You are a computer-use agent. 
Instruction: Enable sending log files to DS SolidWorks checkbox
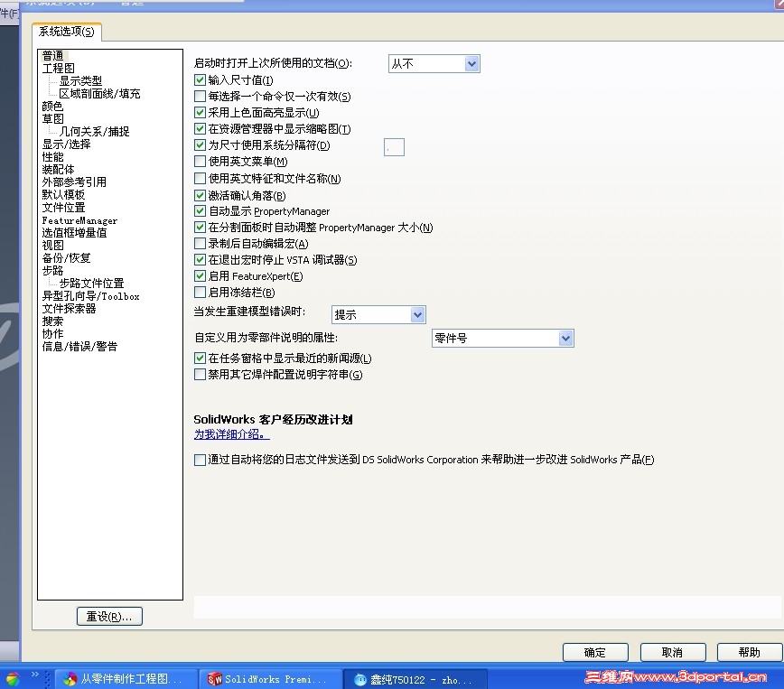coord(200,460)
